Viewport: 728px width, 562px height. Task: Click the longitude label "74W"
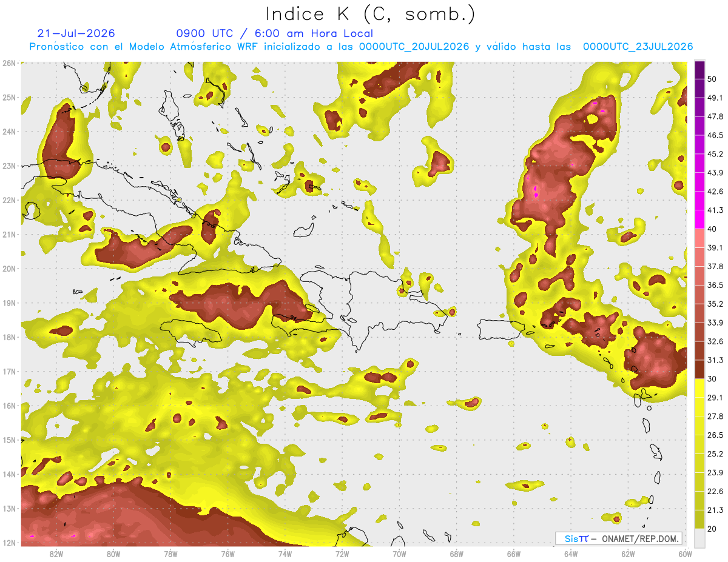[285, 554]
